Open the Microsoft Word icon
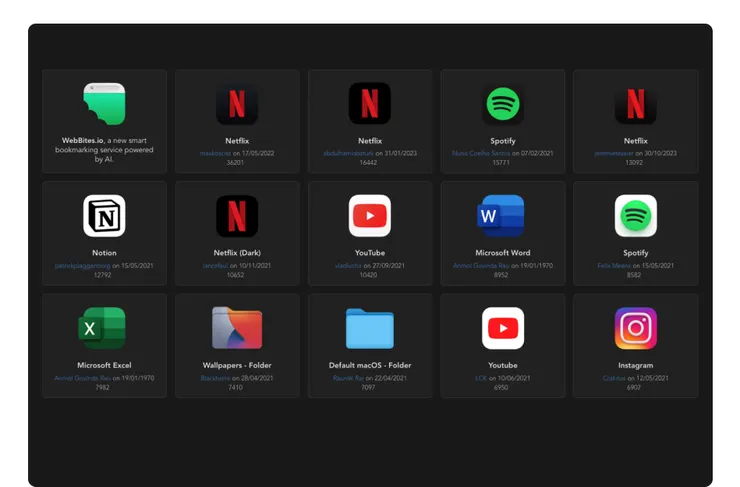 pos(501,216)
